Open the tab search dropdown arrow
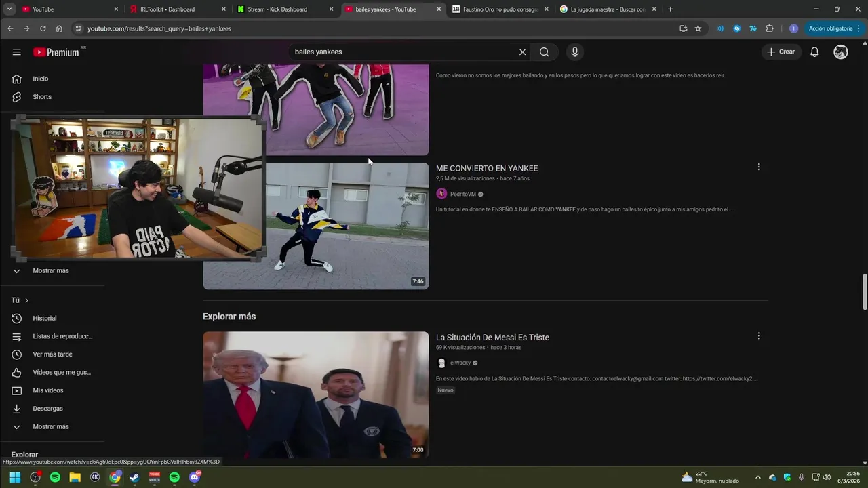The image size is (868, 488). [x=9, y=9]
